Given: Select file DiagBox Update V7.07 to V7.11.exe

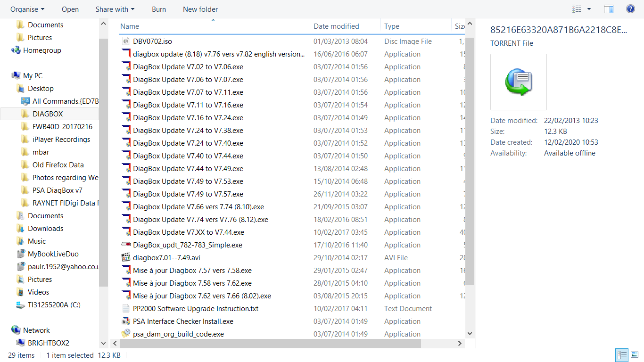Looking at the screenshot, I should 188,92.
